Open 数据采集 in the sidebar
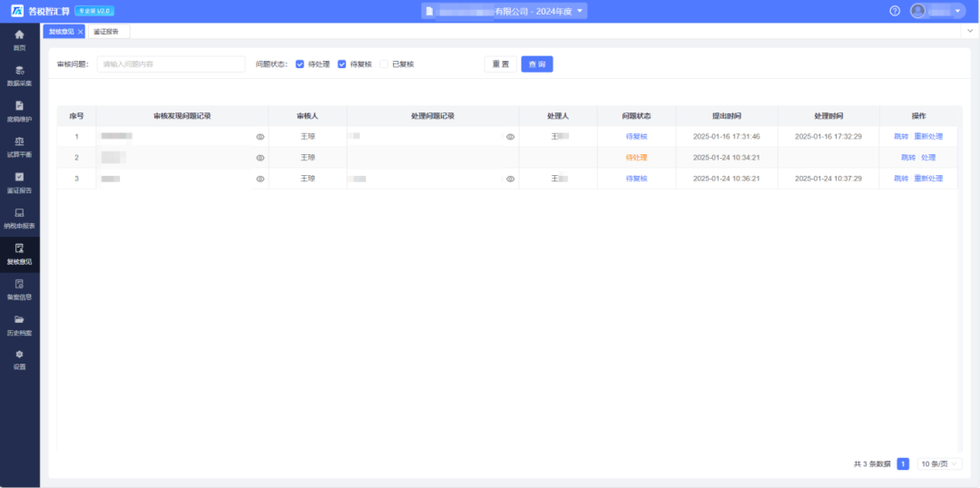Image resolution: width=980 pixels, height=488 pixels. [x=19, y=75]
